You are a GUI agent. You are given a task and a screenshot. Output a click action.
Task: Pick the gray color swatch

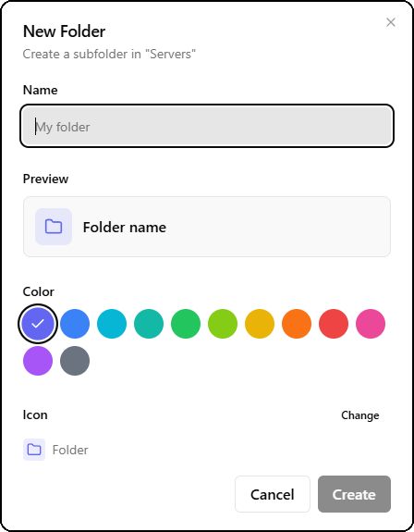point(75,361)
